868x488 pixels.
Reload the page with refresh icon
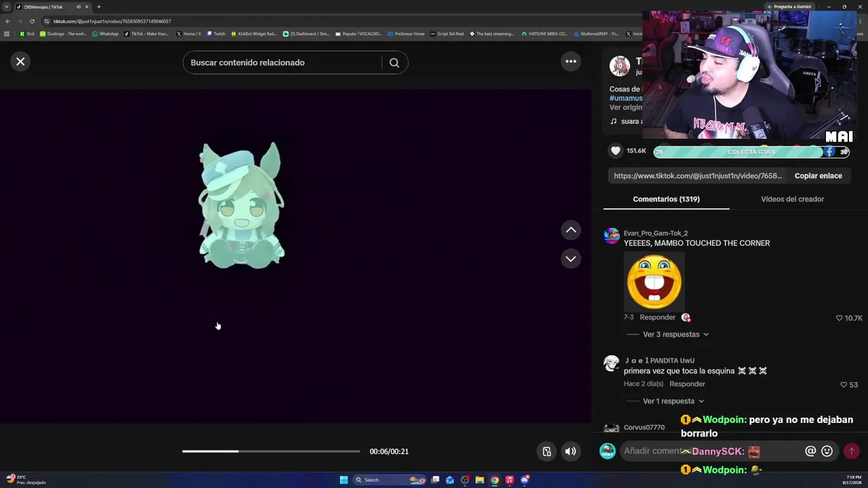pos(32,21)
